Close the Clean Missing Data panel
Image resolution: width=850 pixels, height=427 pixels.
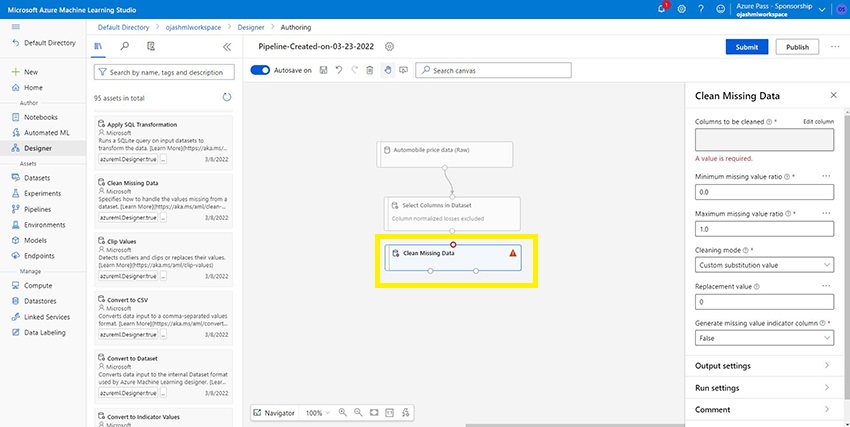coord(834,95)
